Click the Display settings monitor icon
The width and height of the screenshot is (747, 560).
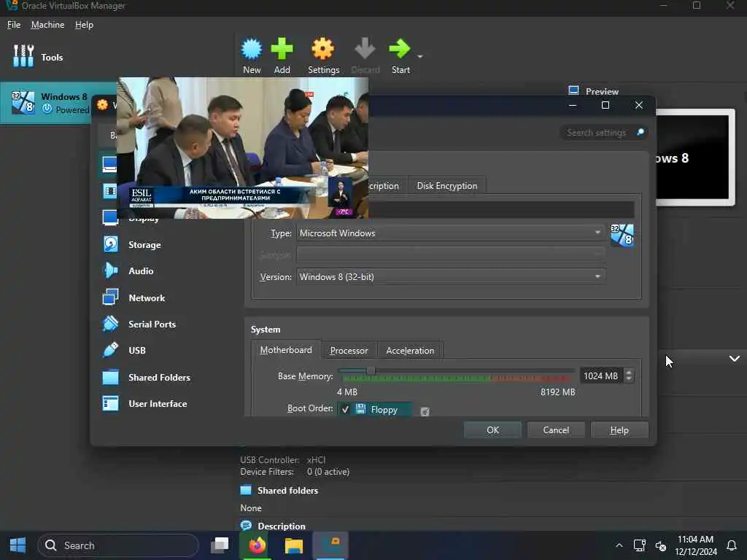[110, 217]
